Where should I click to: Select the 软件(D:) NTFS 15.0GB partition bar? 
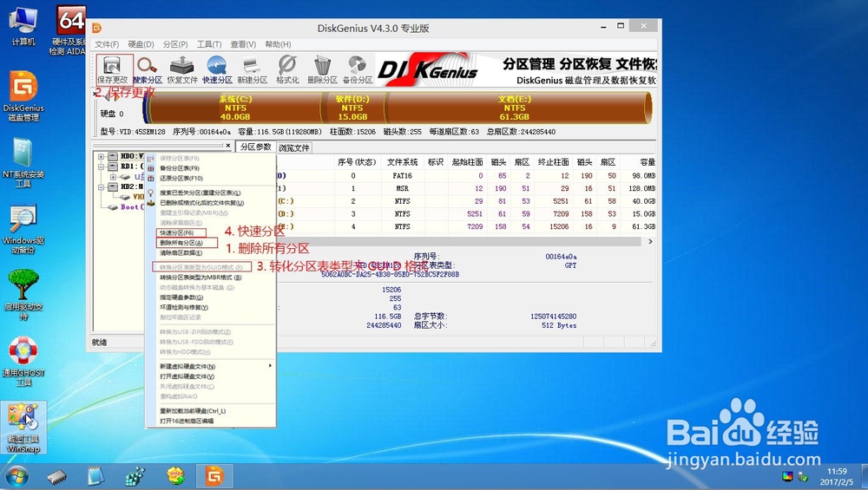[x=352, y=108]
